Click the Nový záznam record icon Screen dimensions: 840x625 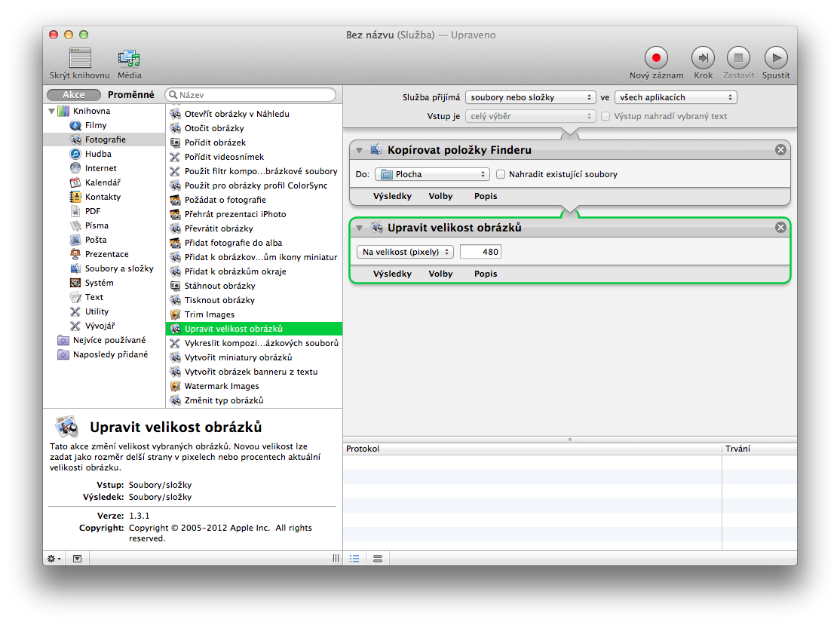point(656,58)
